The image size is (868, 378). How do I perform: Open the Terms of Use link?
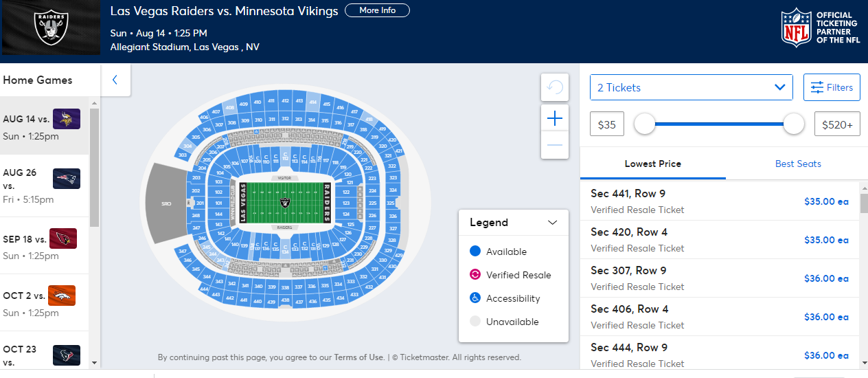point(359,357)
